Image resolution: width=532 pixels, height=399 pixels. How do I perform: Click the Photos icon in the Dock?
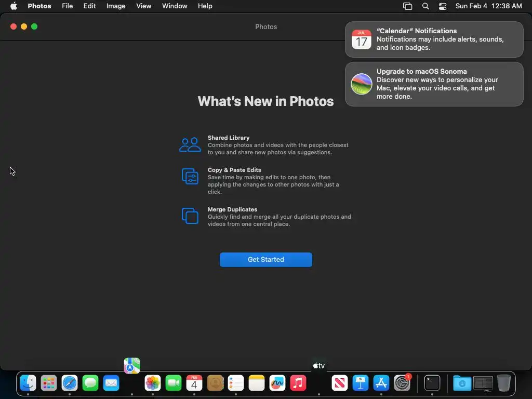[153, 383]
